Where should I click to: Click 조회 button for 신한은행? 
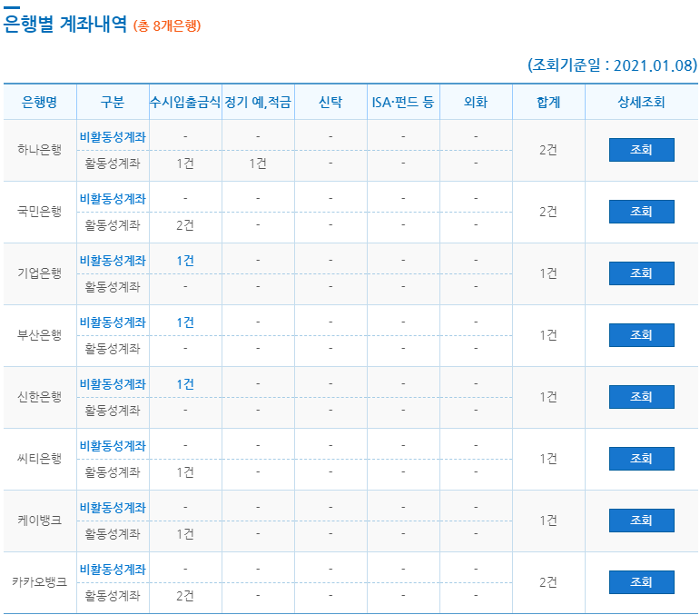coord(641,397)
